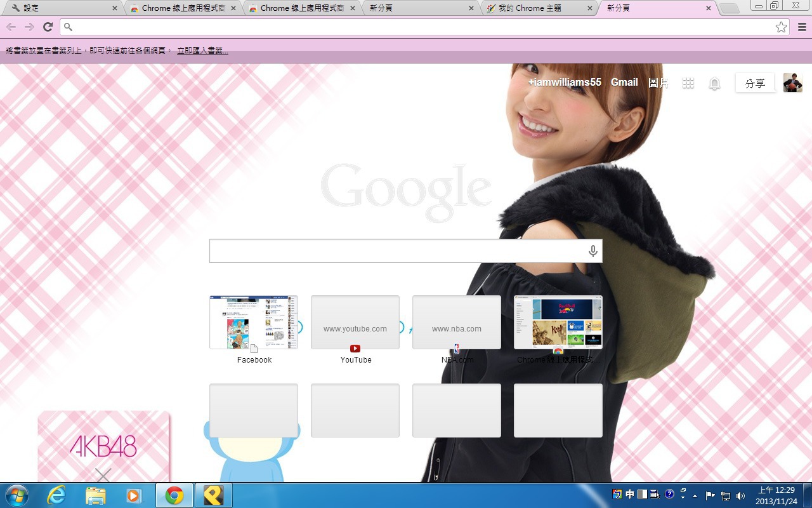The height and width of the screenshot is (508, 812).
Task: Go back using the browser back arrow
Action: (11, 27)
